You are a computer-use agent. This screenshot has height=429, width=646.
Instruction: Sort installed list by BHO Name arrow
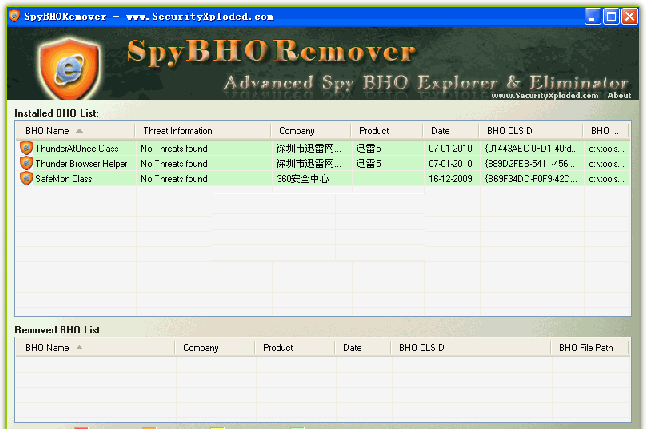(x=80, y=131)
